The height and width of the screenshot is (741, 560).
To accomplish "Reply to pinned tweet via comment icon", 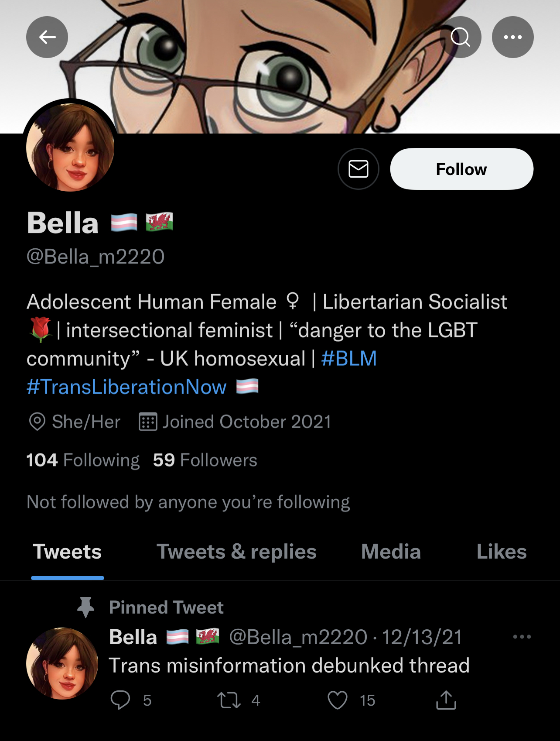I will click(x=120, y=700).
